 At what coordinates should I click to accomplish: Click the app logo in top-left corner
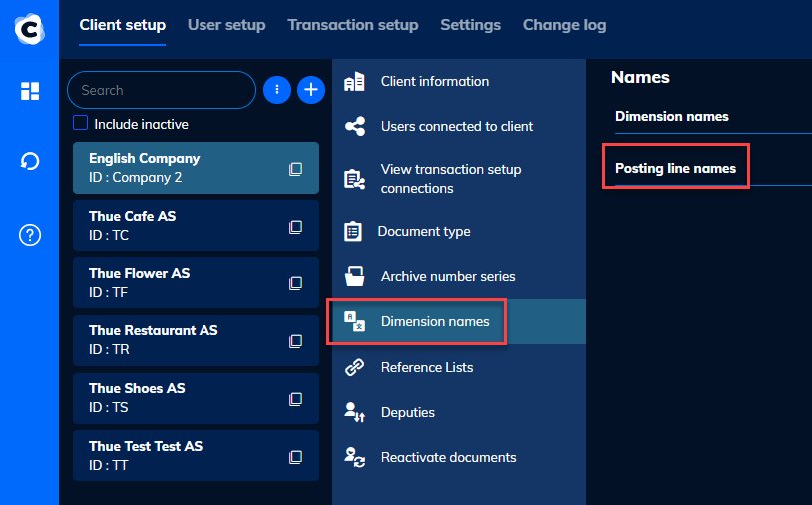30,28
